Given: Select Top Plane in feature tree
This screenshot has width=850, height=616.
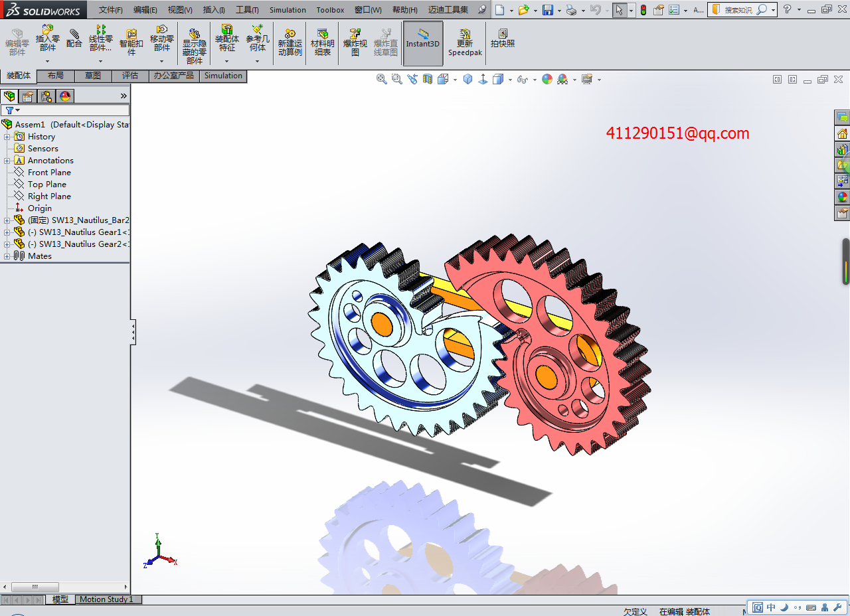Looking at the screenshot, I should click(x=47, y=185).
